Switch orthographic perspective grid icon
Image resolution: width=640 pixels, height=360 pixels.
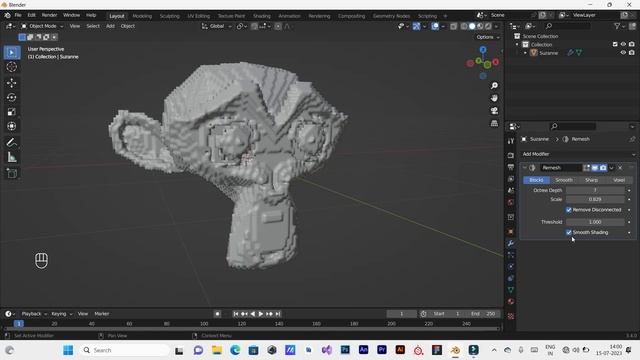pos(494,123)
